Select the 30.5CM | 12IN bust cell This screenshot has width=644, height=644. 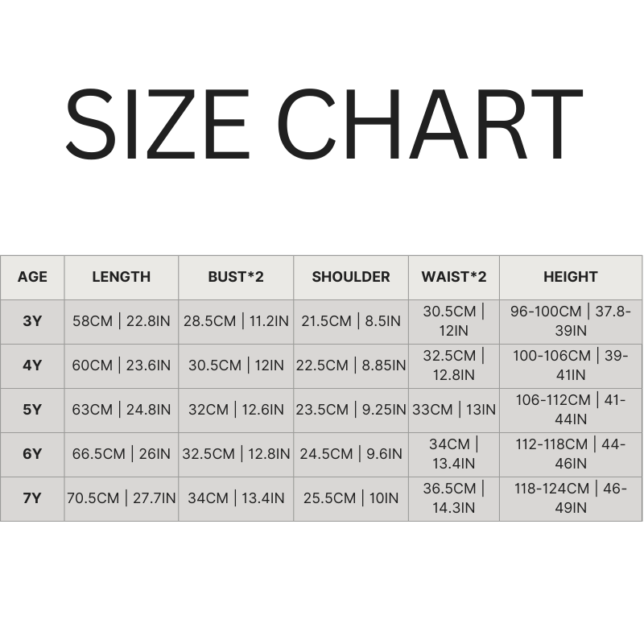pyautogui.click(x=236, y=365)
